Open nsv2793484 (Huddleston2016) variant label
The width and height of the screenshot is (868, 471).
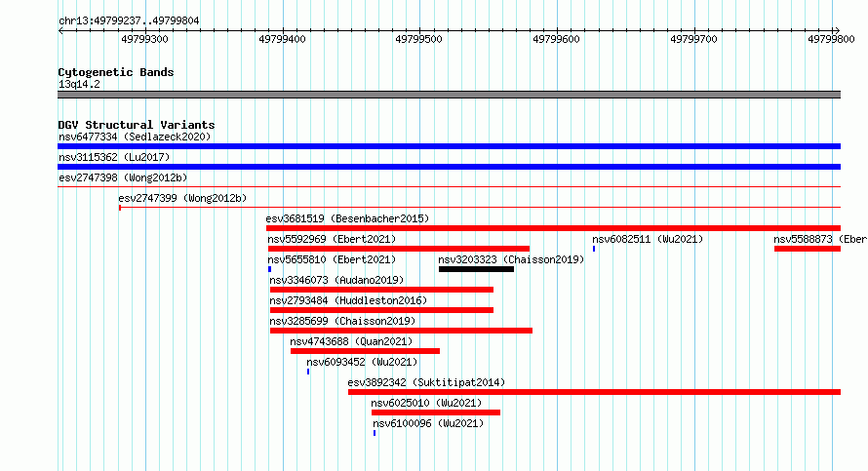pyautogui.click(x=348, y=300)
